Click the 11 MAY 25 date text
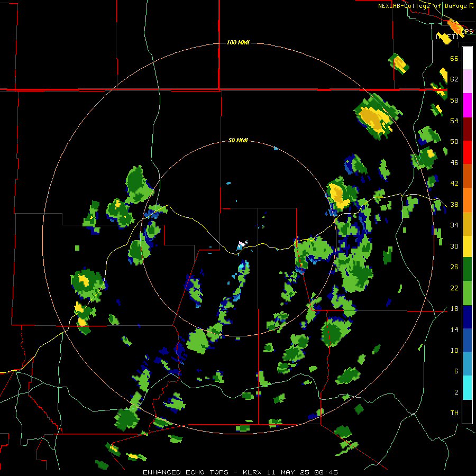The width and height of the screenshot is (476, 476). (x=288, y=472)
